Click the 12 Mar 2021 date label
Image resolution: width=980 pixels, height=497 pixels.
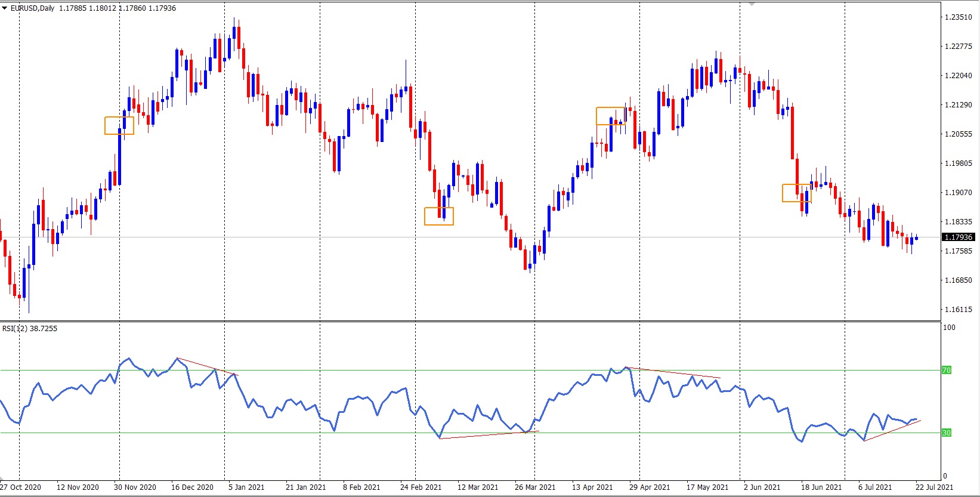pos(478,487)
